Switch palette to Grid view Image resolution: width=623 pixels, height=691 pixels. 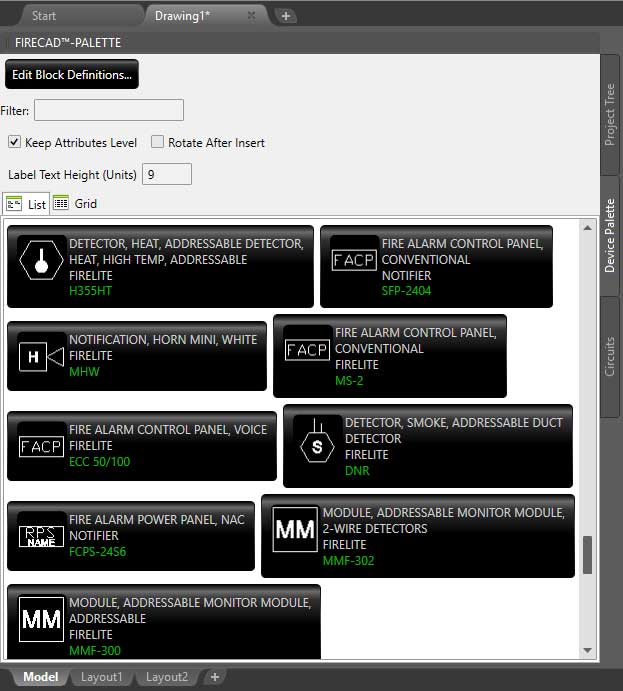coord(76,203)
